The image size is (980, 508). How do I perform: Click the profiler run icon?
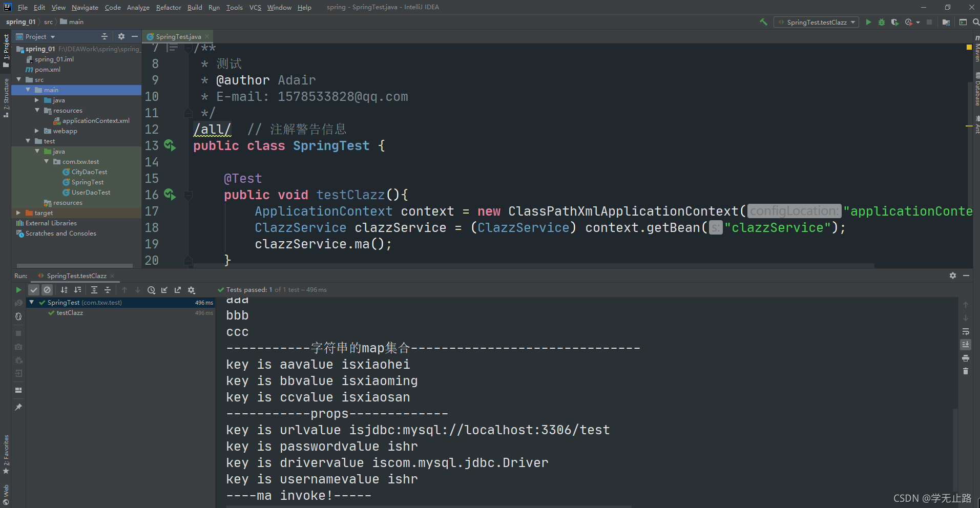(x=909, y=22)
